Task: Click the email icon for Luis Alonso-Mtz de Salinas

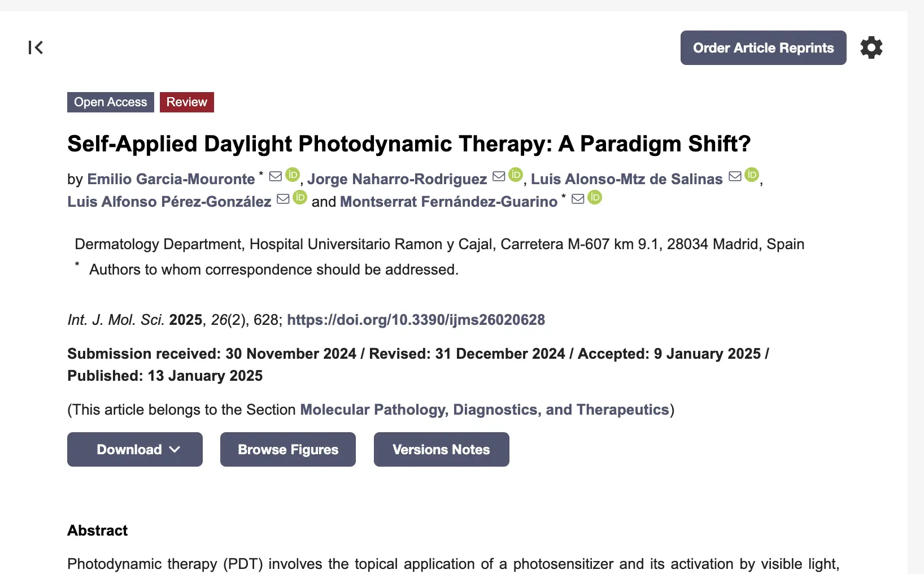Action: 735,176
